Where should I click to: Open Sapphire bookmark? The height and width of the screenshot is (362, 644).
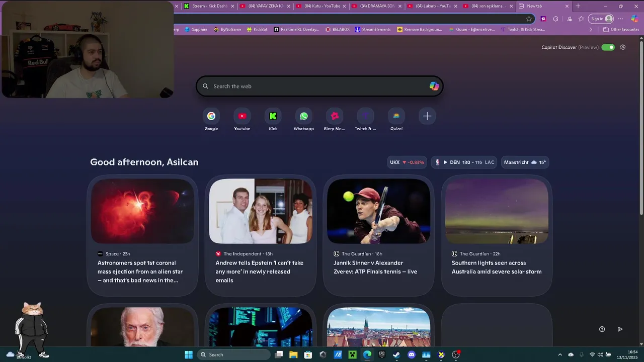click(196, 30)
